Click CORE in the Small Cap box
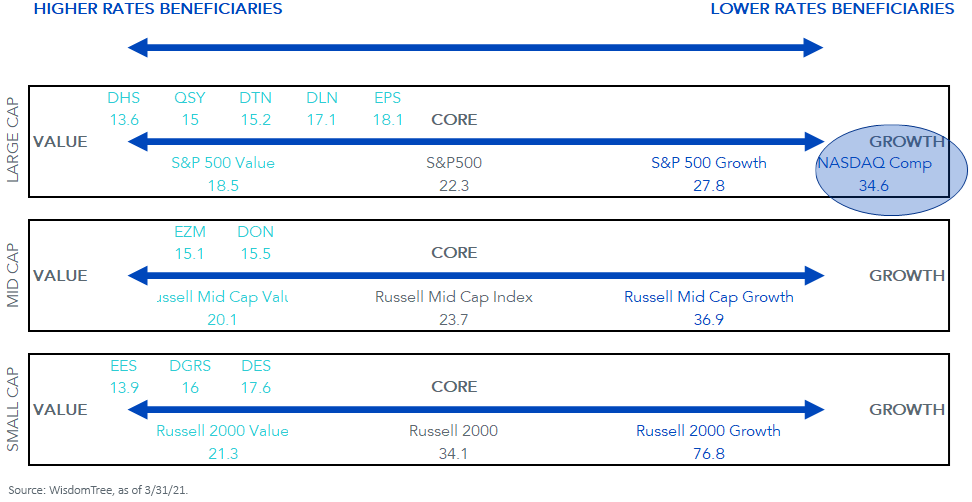972x502 pixels. pyautogui.click(x=454, y=387)
